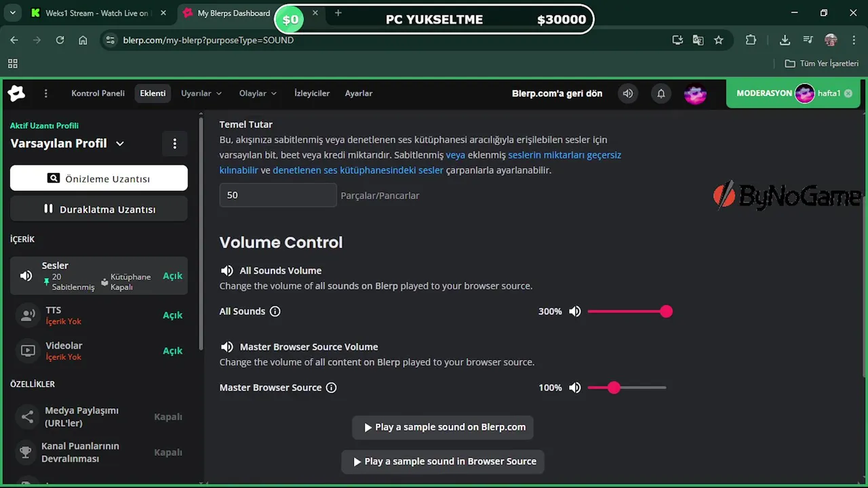Screen dimensions: 868x488
Task: Close the Weks1 Stream tab
Action: point(163,13)
